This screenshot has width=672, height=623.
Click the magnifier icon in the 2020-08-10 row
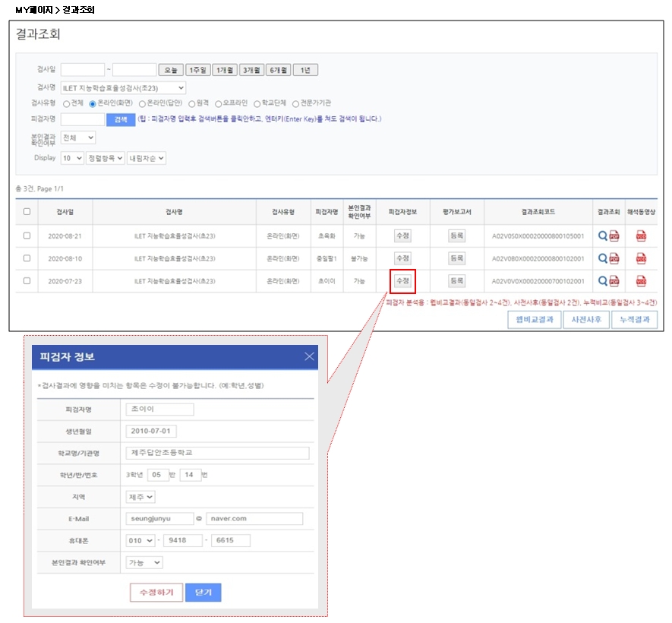603,259
